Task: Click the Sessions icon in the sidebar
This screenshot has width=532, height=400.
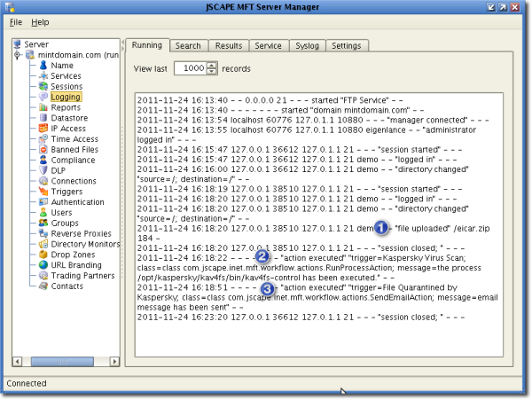Action: 43,87
